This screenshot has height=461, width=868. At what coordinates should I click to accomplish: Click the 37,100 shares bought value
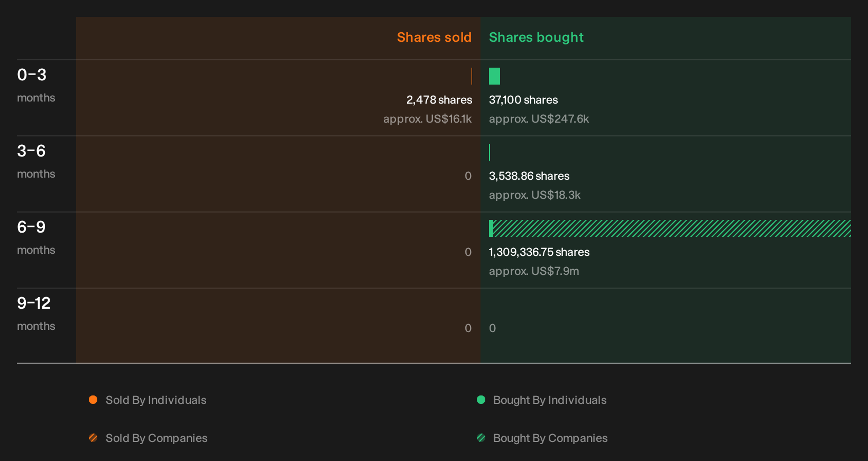pyautogui.click(x=523, y=100)
